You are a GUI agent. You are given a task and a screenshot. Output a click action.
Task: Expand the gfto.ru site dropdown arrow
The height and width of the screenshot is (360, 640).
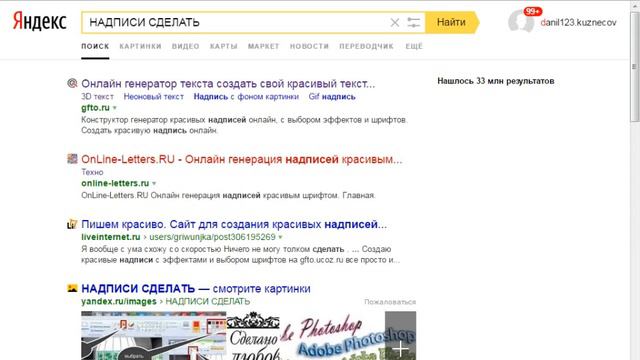(x=115, y=108)
